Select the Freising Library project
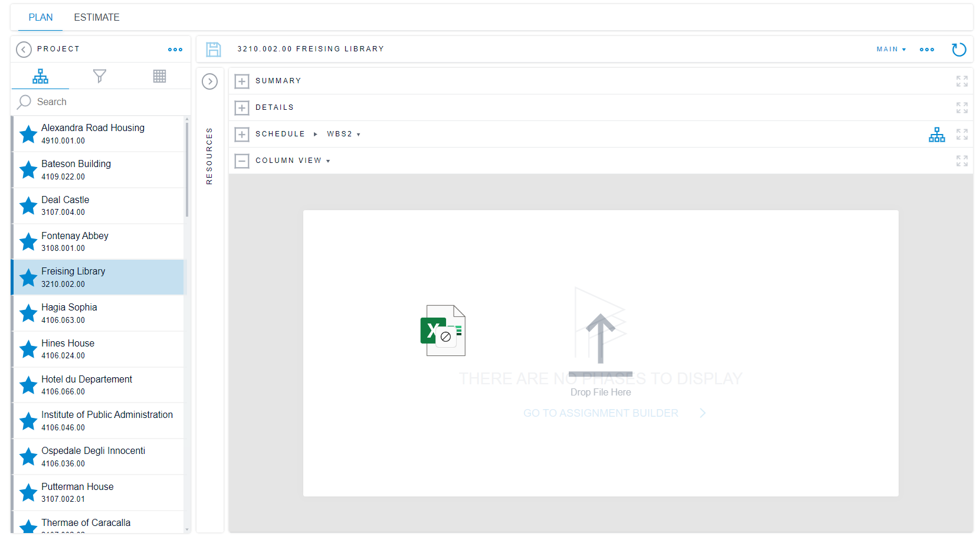The width and height of the screenshot is (980, 536). pyautogui.click(x=97, y=277)
